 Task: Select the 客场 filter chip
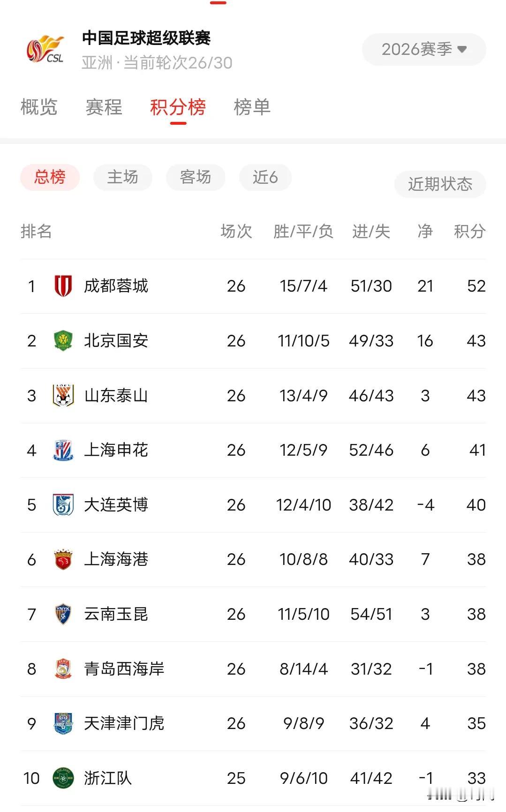[196, 177]
